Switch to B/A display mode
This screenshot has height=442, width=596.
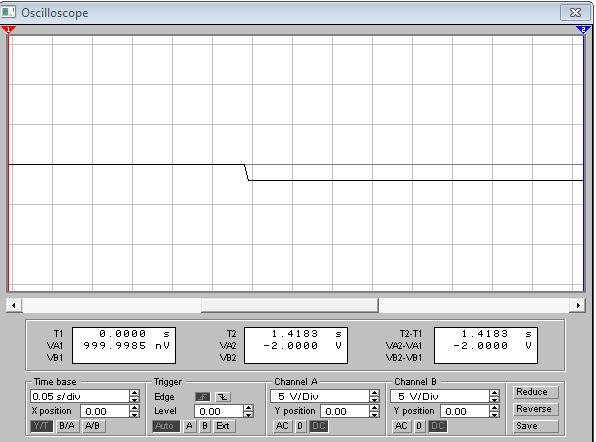click(67, 426)
